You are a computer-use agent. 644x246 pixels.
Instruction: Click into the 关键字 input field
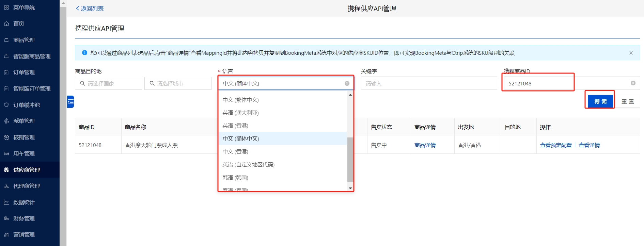click(429, 83)
